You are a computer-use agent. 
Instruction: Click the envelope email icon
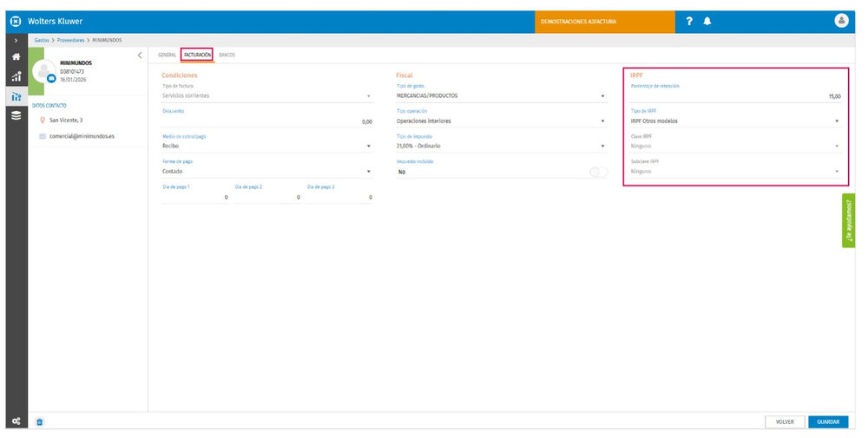click(43, 136)
